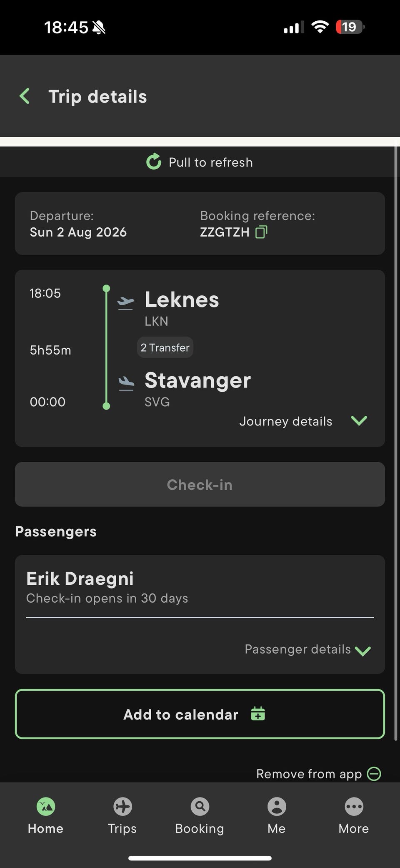Tap the calendar plus icon
Screen dimensions: 400x868
(x=258, y=714)
